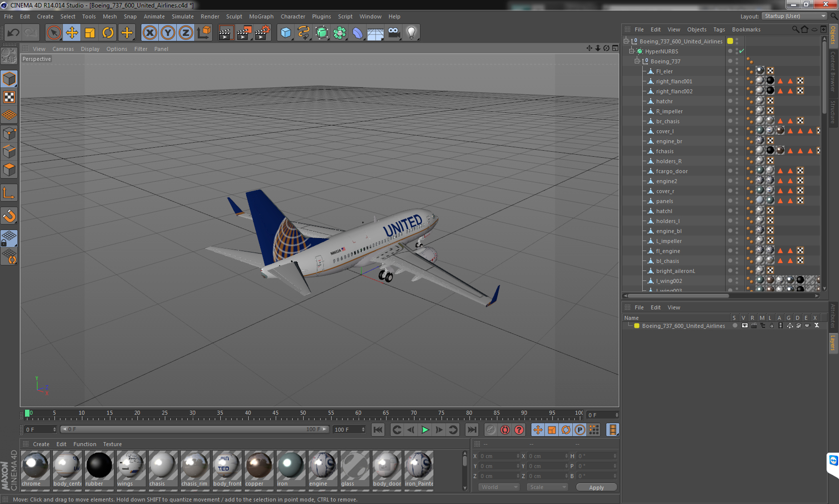Open Object Manager Tags menu
The height and width of the screenshot is (504, 839).
[x=719, y=29]
